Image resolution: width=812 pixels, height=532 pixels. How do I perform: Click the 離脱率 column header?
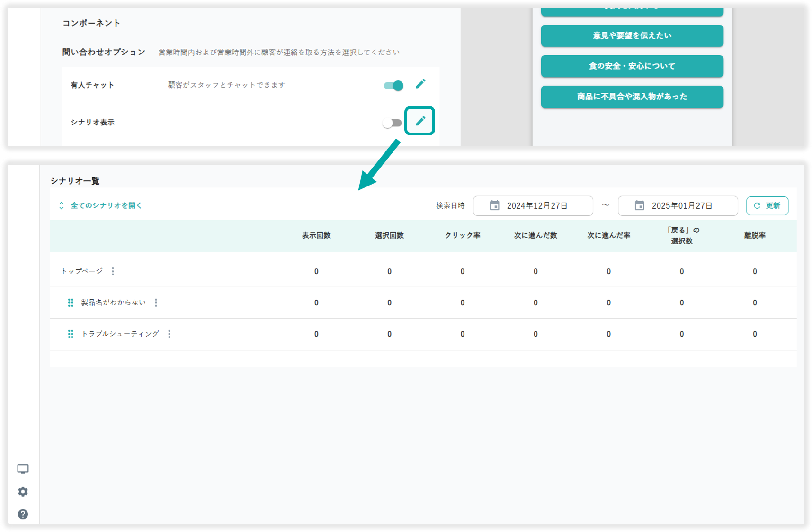755,235
